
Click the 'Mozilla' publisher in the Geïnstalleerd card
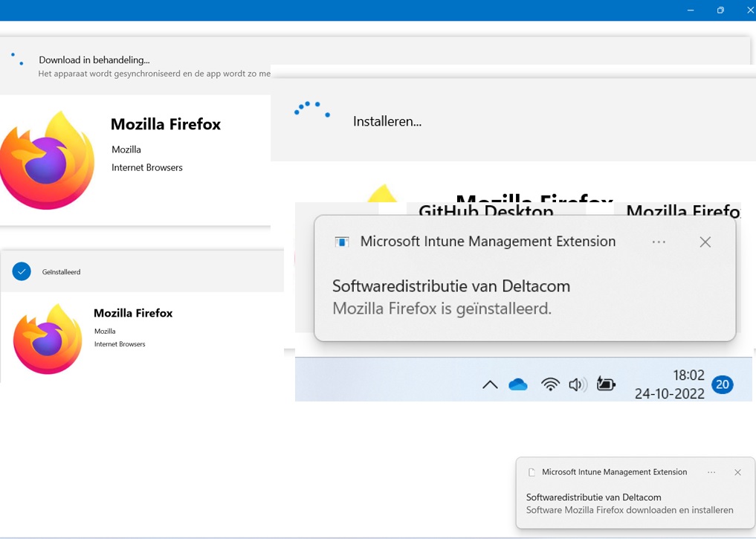[105, 332]
